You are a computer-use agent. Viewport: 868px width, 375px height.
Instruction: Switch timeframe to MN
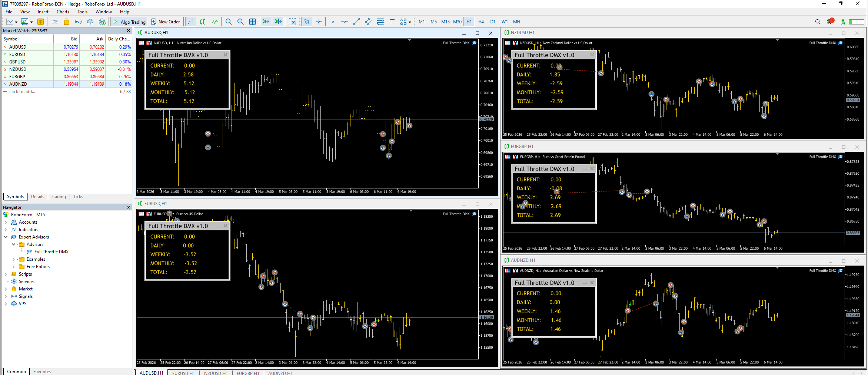(516, 22)
